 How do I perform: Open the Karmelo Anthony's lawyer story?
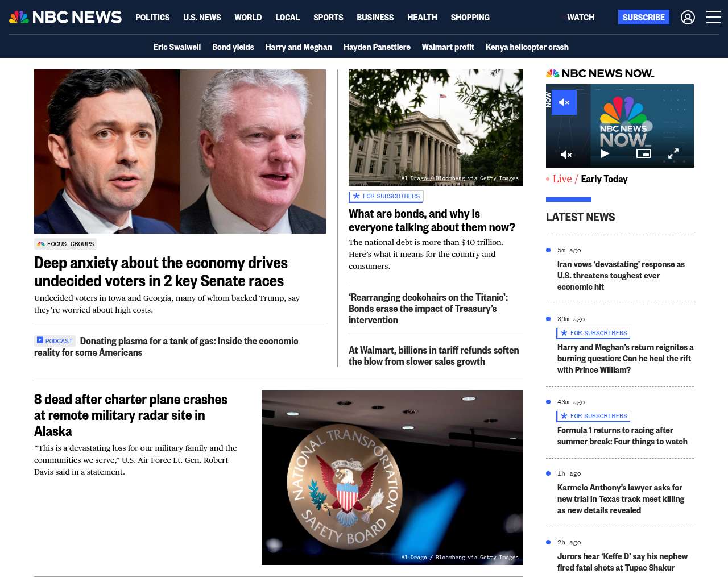point(621,499)
